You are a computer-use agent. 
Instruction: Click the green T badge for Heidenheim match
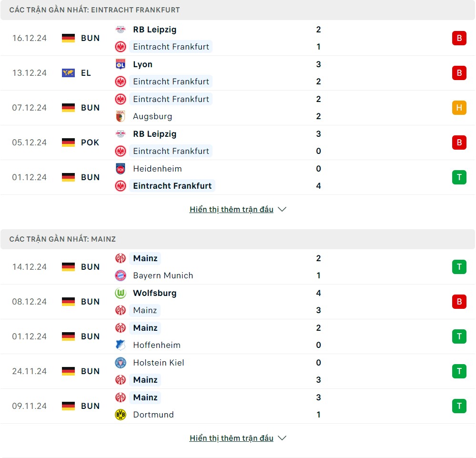pyautogui.click(x=459, y=177)
